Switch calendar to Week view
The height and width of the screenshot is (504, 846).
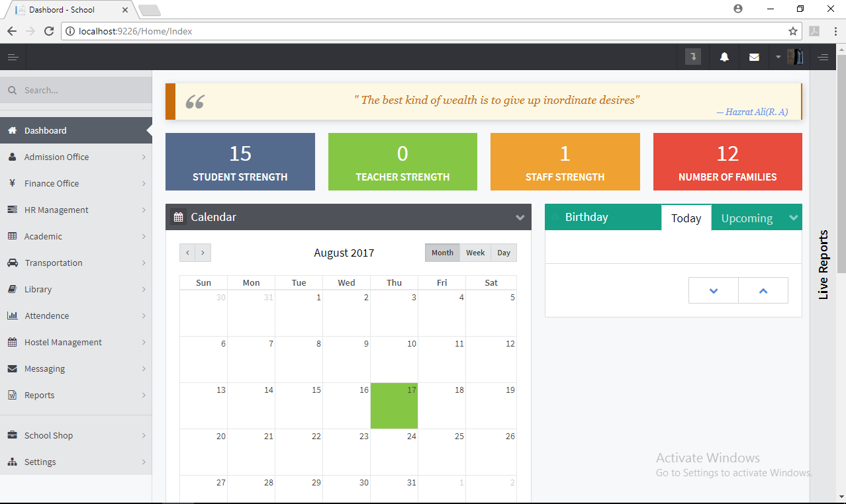click(x=475, y=253)
